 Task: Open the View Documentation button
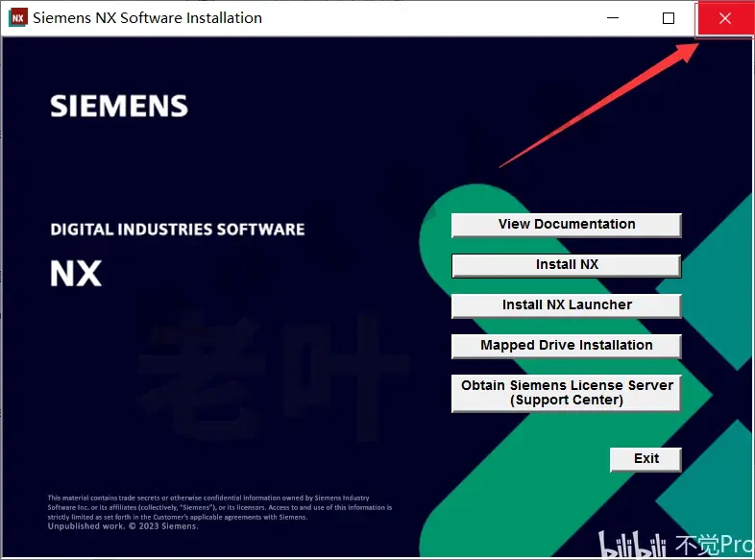tap(567, 225)
